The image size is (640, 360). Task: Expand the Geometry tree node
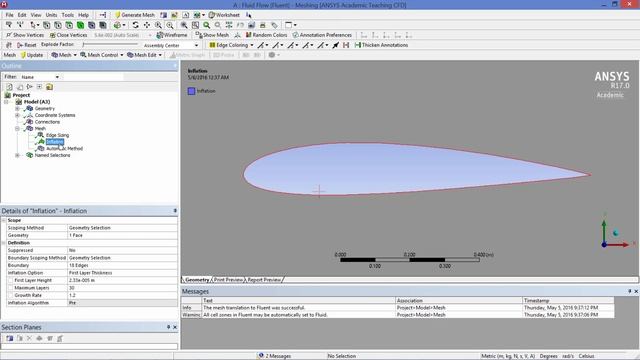click(17, 109)
